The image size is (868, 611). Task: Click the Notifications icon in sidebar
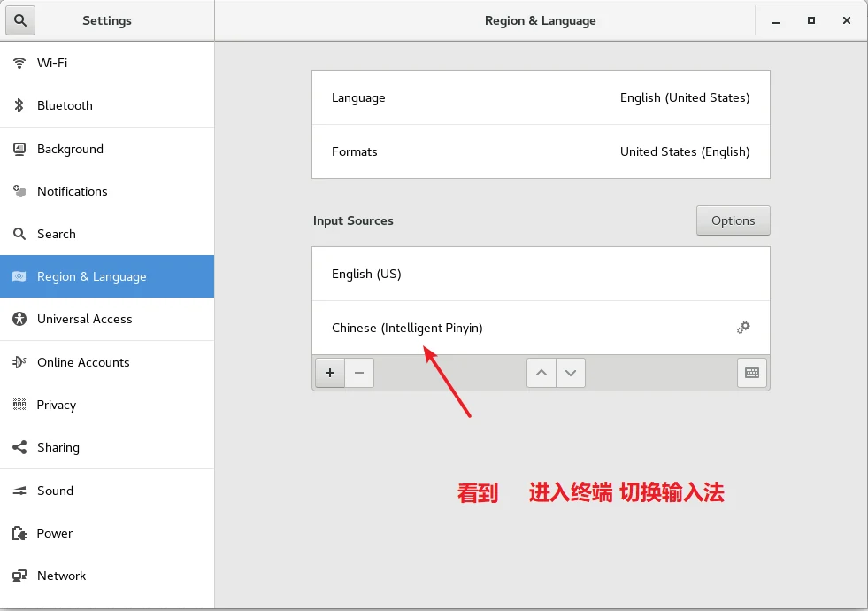tap(19, 191)
